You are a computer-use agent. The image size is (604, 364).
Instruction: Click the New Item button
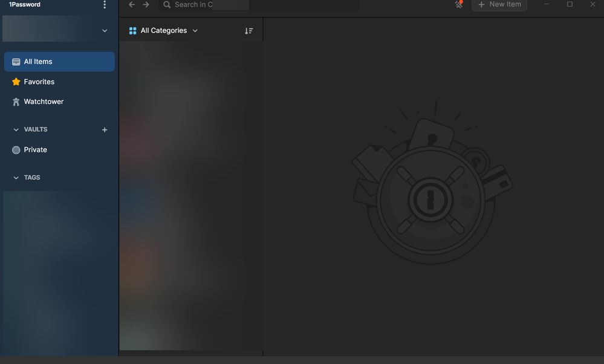(499, 5)
